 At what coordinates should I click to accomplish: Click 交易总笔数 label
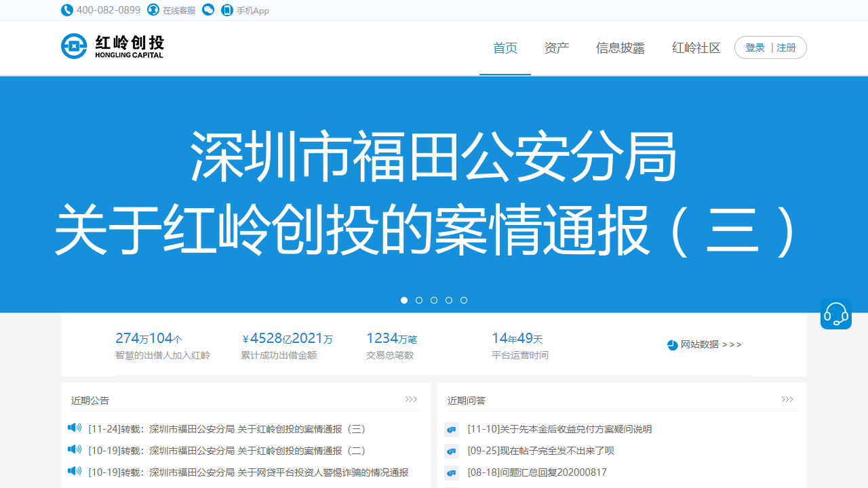click(390, 355)
